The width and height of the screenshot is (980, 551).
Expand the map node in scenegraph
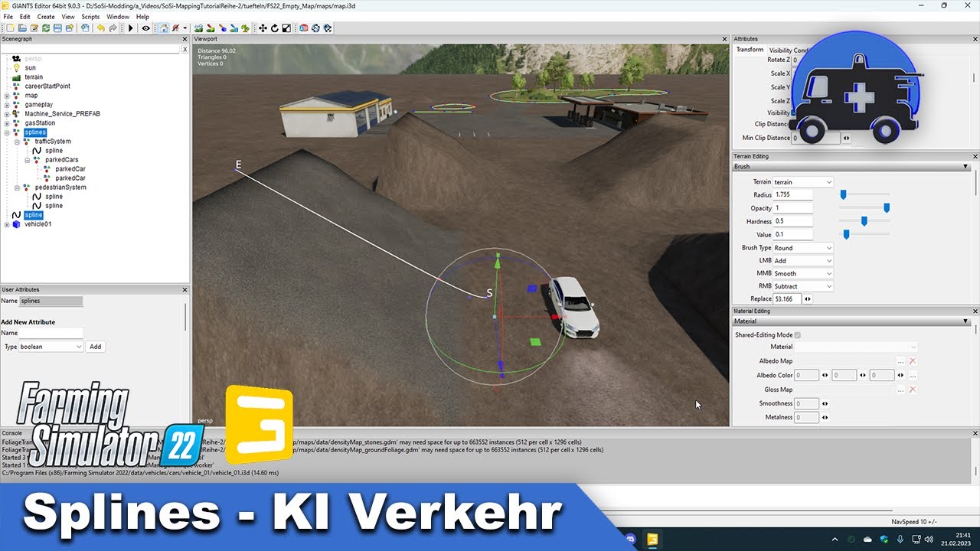pos(7,96)
